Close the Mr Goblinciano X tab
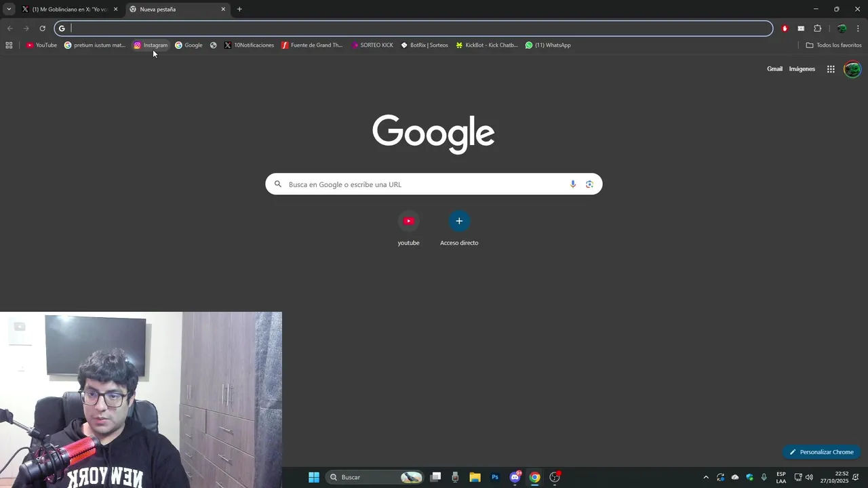 115,9
